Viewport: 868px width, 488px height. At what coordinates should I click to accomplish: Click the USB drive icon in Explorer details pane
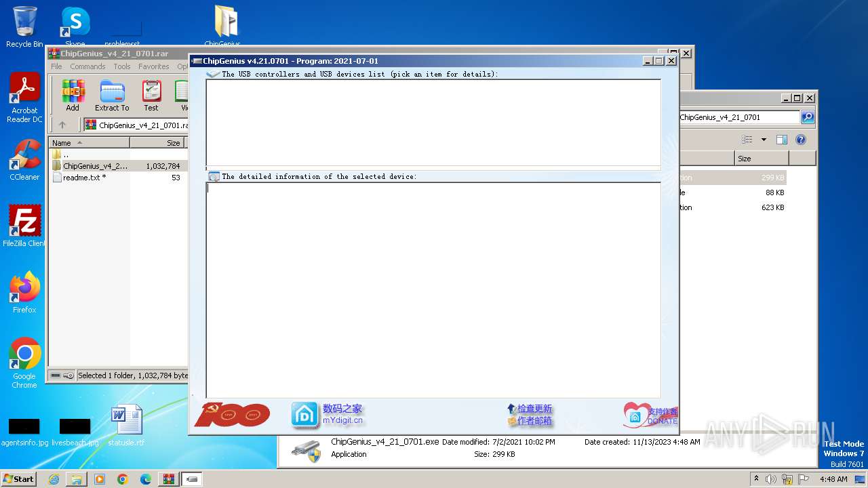[x=307, y=450]
